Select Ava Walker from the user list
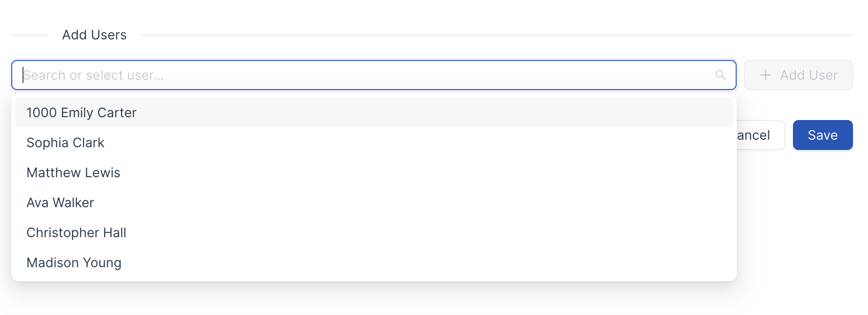Viewport: 868px width, 315px height. [374, 202]
